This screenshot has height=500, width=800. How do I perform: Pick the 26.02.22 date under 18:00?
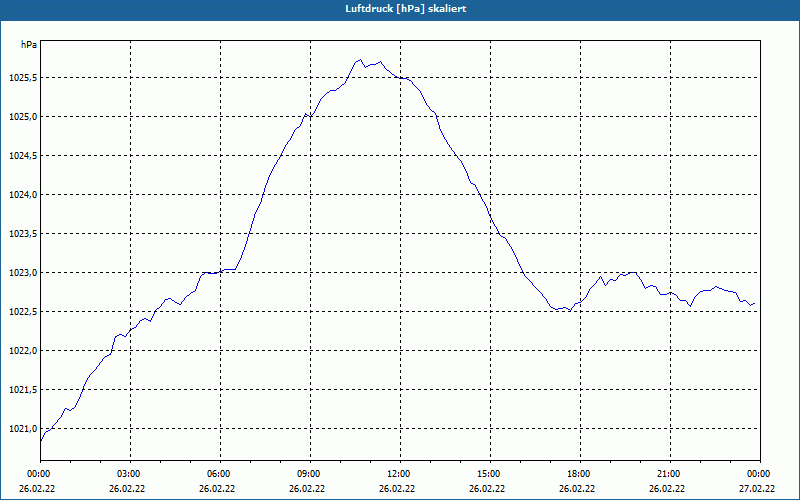point(577,489)
